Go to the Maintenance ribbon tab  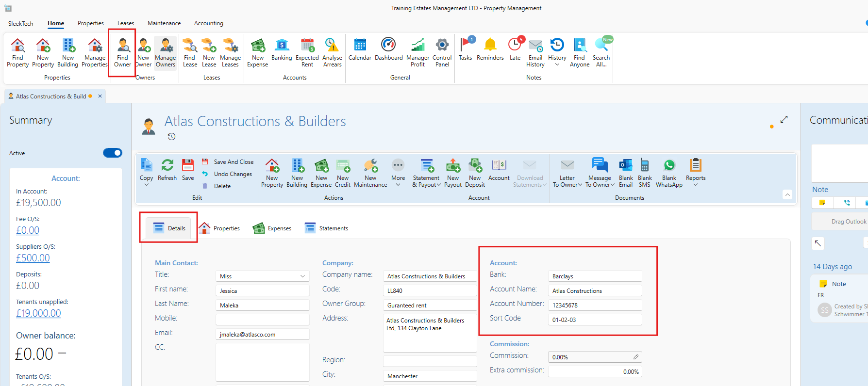coord(164,23)
